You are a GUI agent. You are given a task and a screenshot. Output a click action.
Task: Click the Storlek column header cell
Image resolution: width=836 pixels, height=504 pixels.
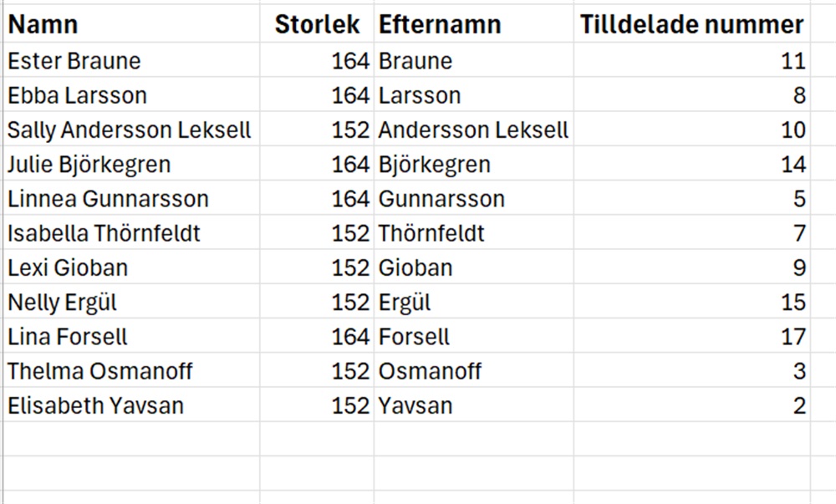[318, 25]
